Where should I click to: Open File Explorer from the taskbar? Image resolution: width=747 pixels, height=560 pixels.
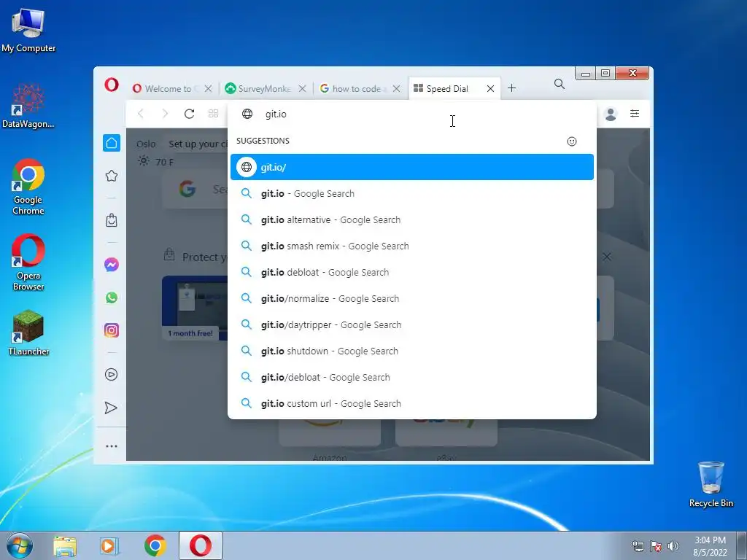65,545
